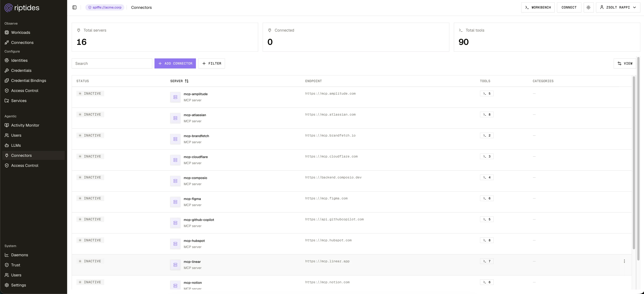Screen dimensions: 644x294
Task: Click the mcp-linear server name
Action: [192, 262]
